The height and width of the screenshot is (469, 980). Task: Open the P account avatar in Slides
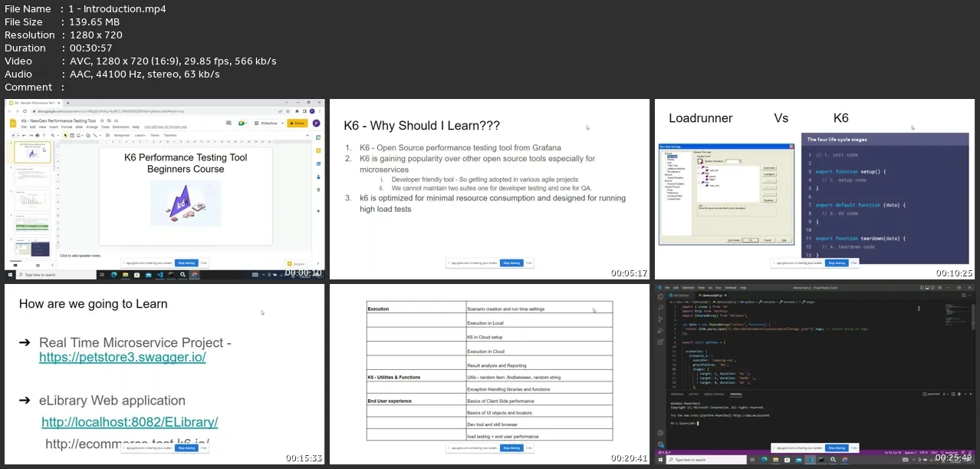point(316,123)
